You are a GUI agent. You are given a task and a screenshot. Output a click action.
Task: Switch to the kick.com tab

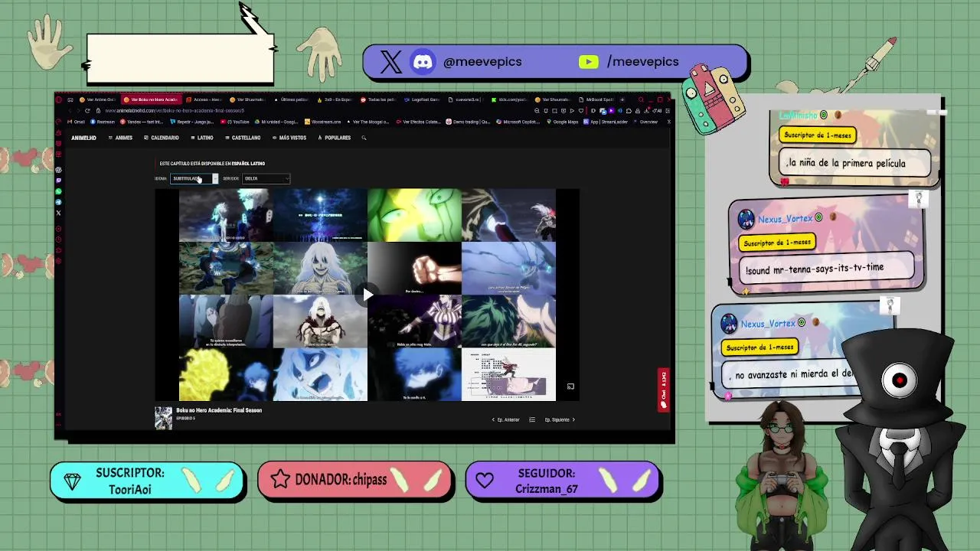509,99
